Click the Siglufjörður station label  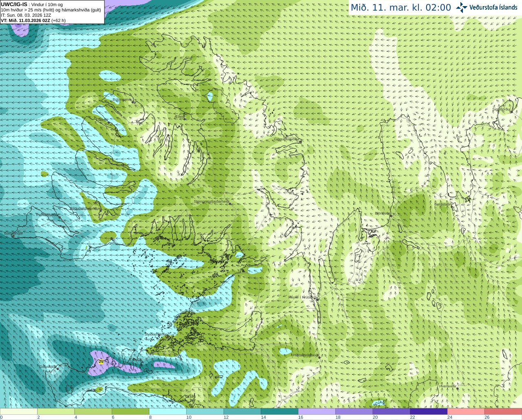(x=501, y=109)
